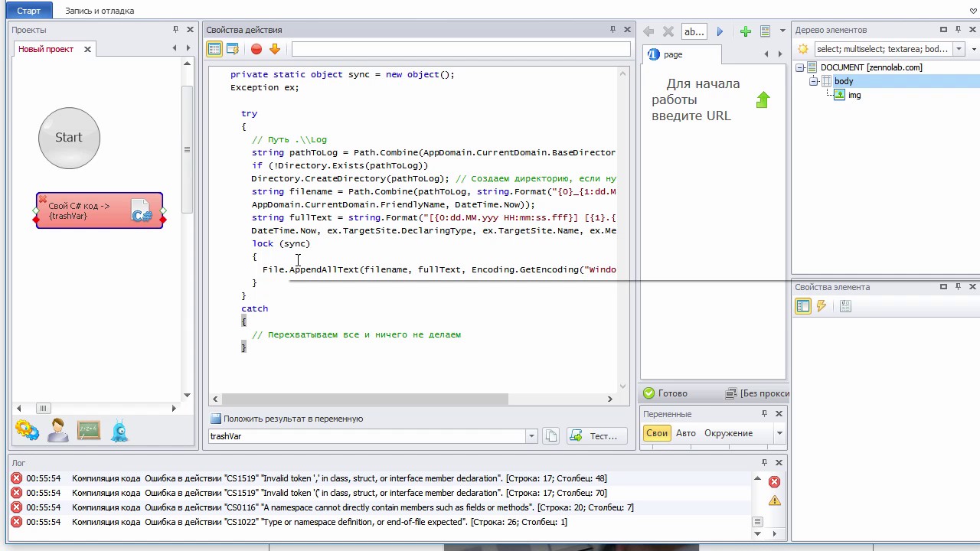The height and width of the screenshot is (551, 980).
Task: Click the green up arrow in the page
Action: click(x=763, y=100)
